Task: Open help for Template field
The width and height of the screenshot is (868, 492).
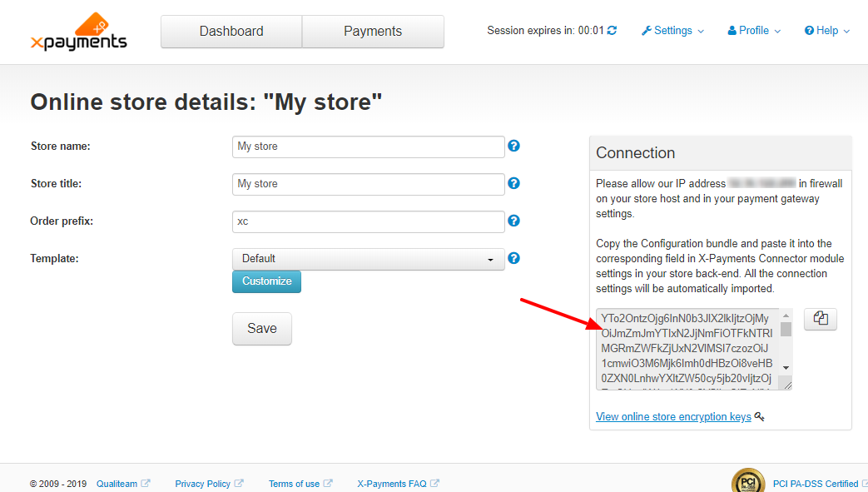Action: click(513, 258)
